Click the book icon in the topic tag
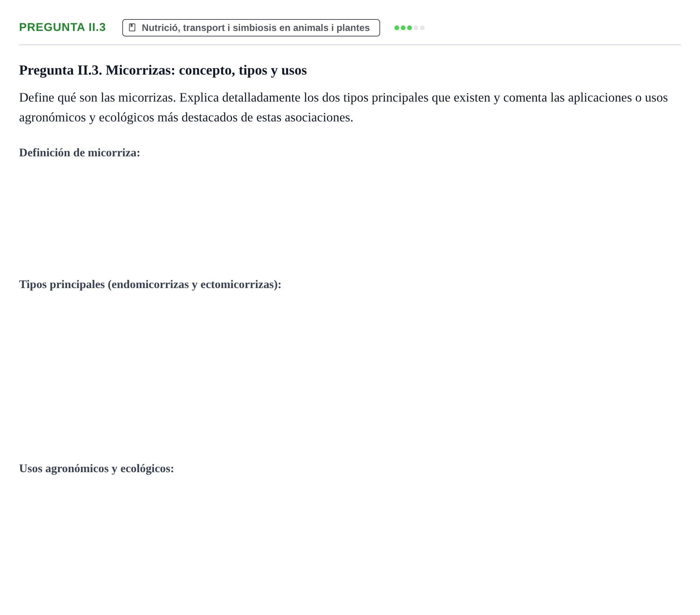Image resolution: width=700 pixels, height=615 pixels. click(x=133, y=27)
